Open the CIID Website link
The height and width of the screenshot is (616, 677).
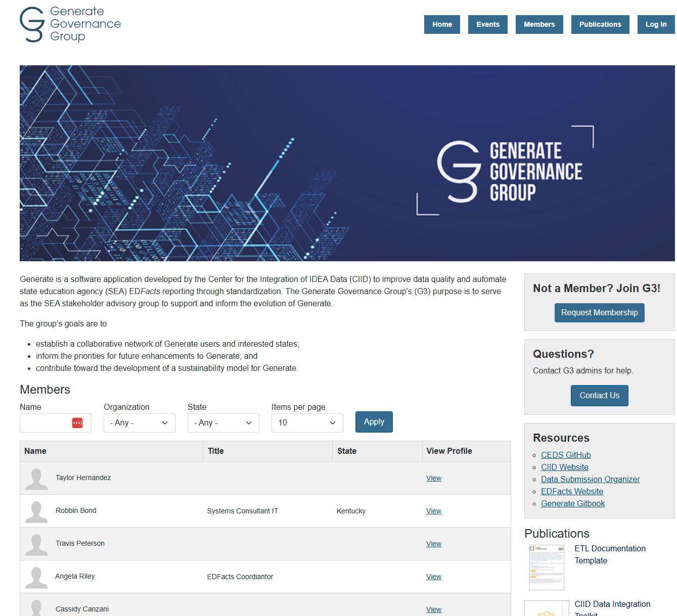click(565, 467)
